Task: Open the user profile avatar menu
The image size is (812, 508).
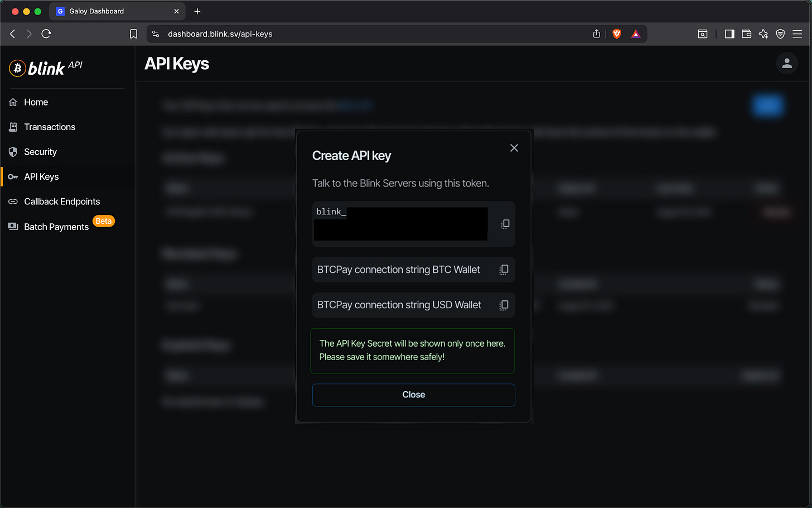Action: pos(787,64)
